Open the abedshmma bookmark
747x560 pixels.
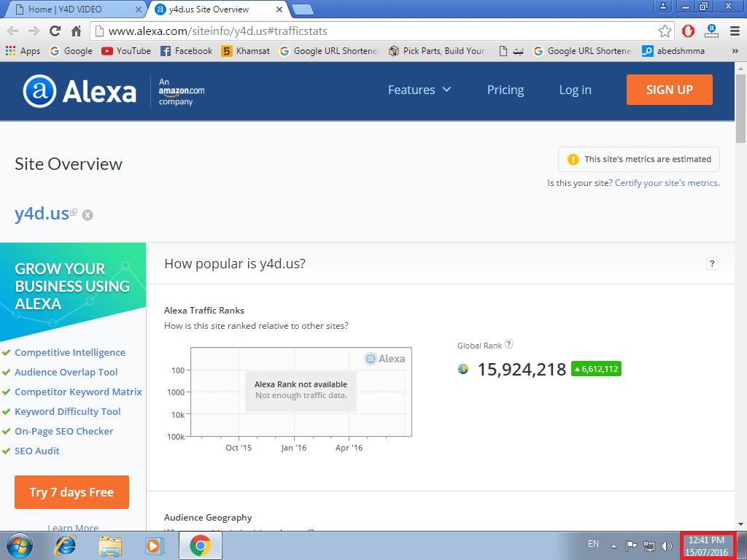click(673, 51)
